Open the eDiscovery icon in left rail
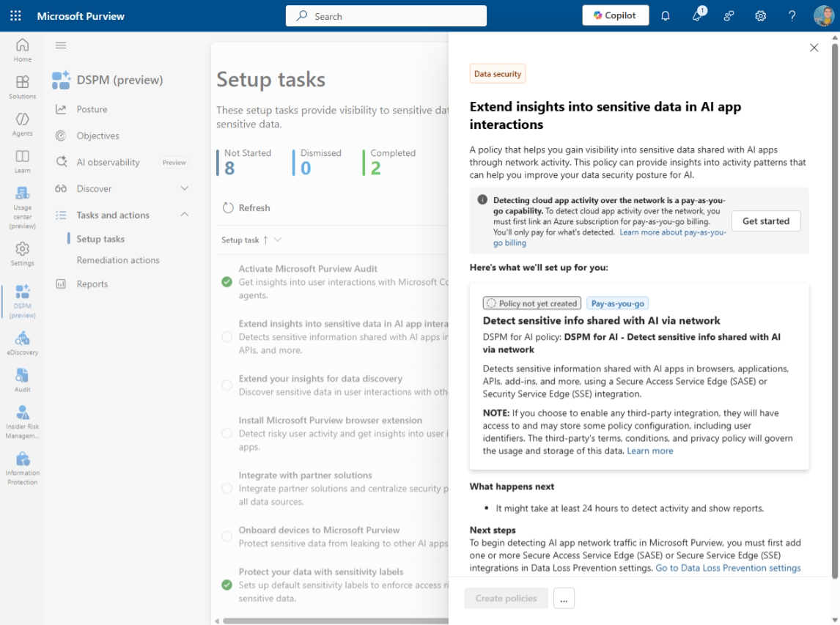Screen dimensions: 840x625 (22, 341)
